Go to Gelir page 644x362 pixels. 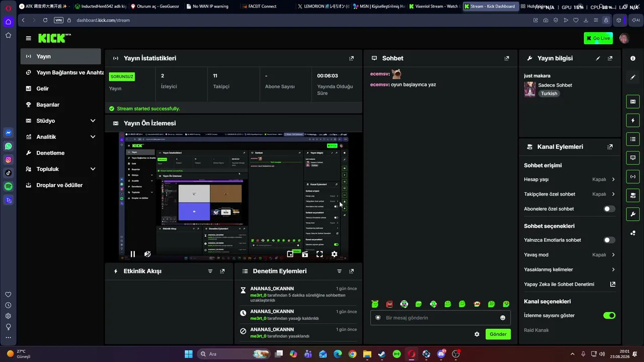click(x=61, y=88)
